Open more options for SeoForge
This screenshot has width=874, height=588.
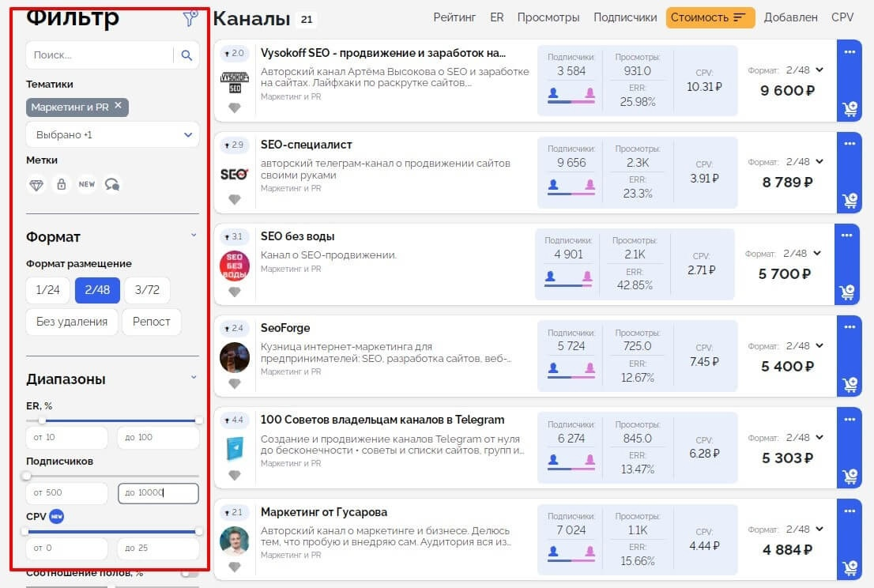(x=850, y=327)
